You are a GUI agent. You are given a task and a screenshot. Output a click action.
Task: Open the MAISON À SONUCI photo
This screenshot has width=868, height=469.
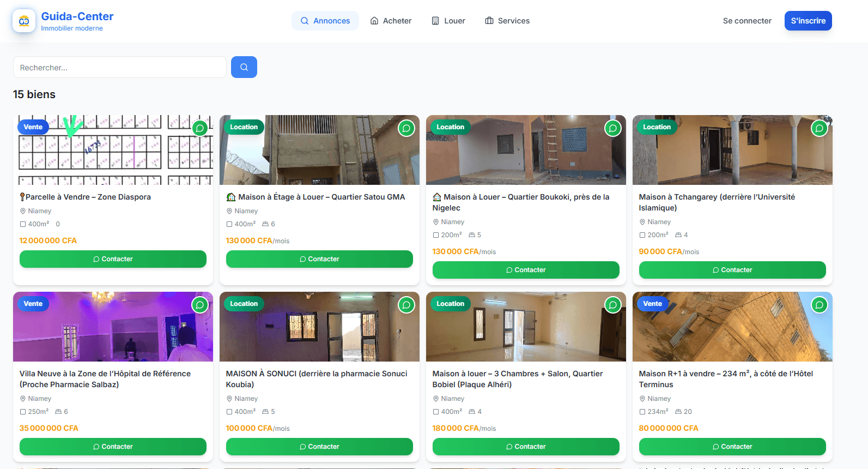point(319,327)
